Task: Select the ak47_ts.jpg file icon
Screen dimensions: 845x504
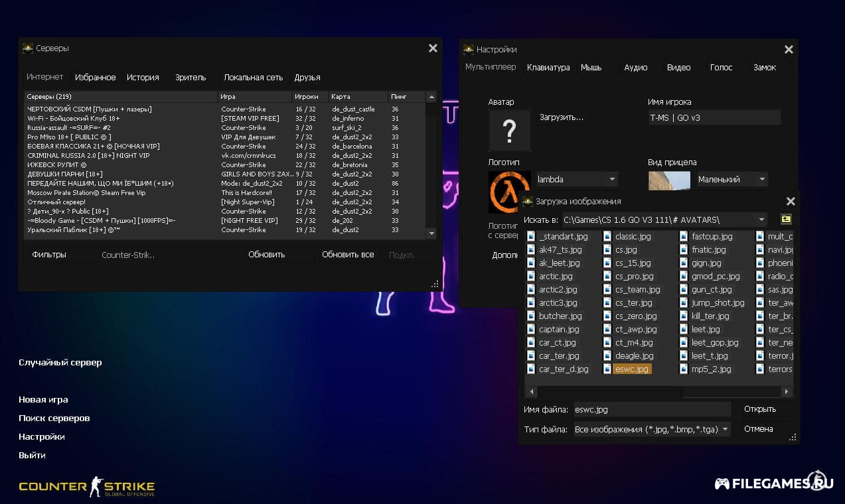Action: click(x=531, y=249)
